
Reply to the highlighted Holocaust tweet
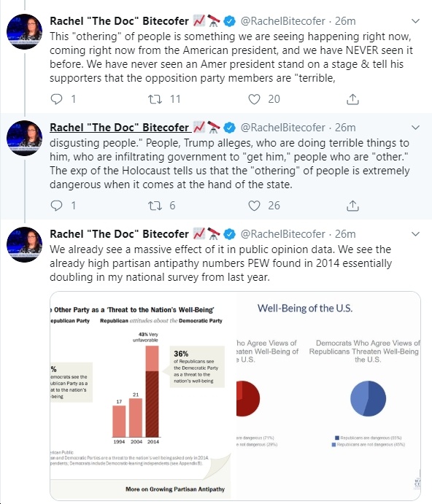[57, 206]
